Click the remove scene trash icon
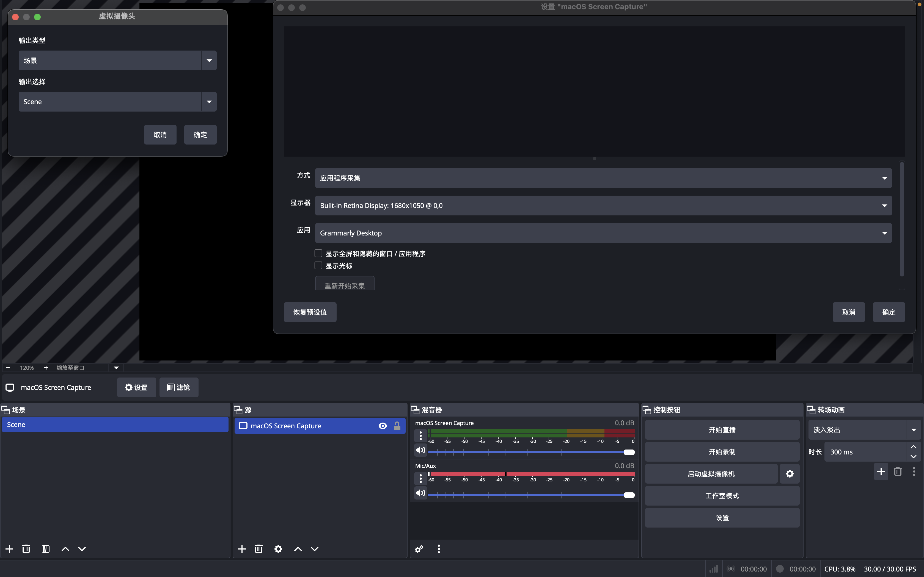 [26, 549]
